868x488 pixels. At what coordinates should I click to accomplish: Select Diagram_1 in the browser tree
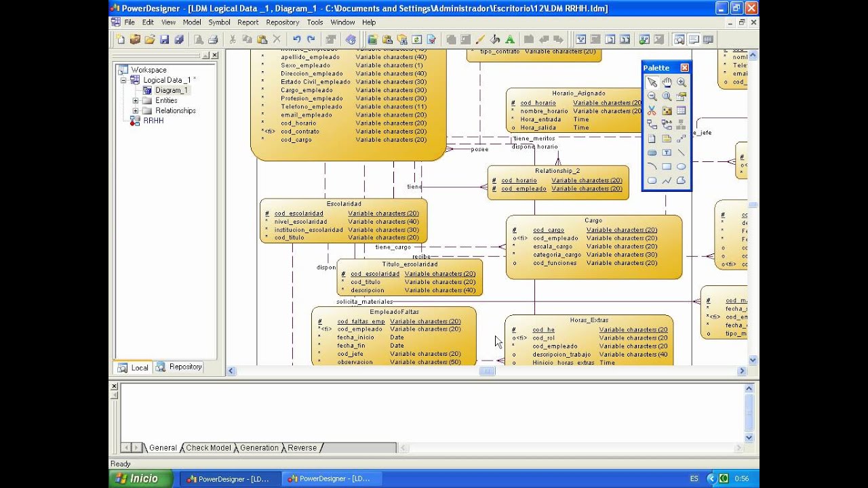[172, 90]
